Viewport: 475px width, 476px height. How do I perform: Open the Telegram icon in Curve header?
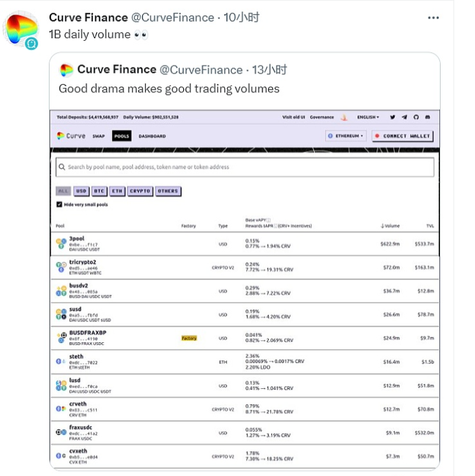pos(404,117)
